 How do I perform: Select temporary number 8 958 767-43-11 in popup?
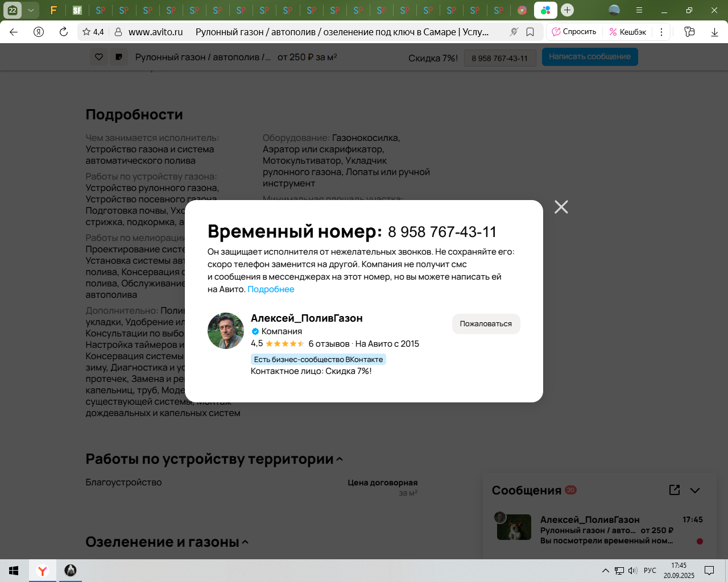coord(442,232)
